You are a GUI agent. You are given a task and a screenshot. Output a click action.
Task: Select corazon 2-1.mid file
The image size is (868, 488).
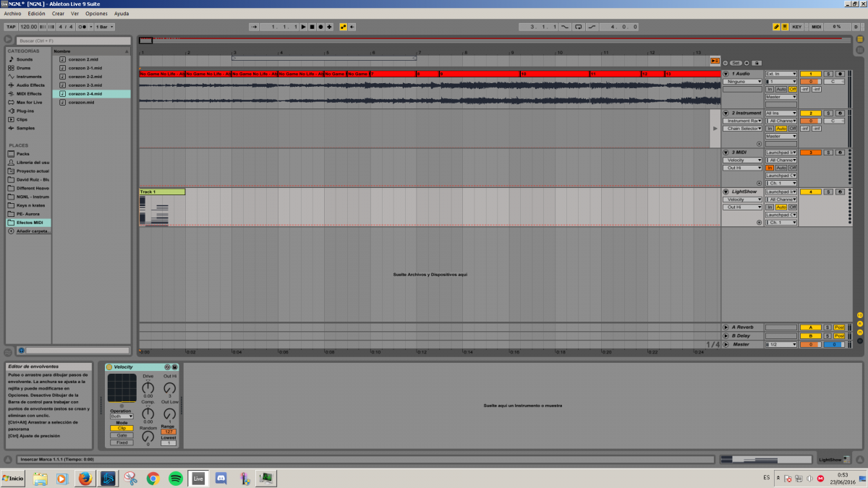click(x=85, y=68)
